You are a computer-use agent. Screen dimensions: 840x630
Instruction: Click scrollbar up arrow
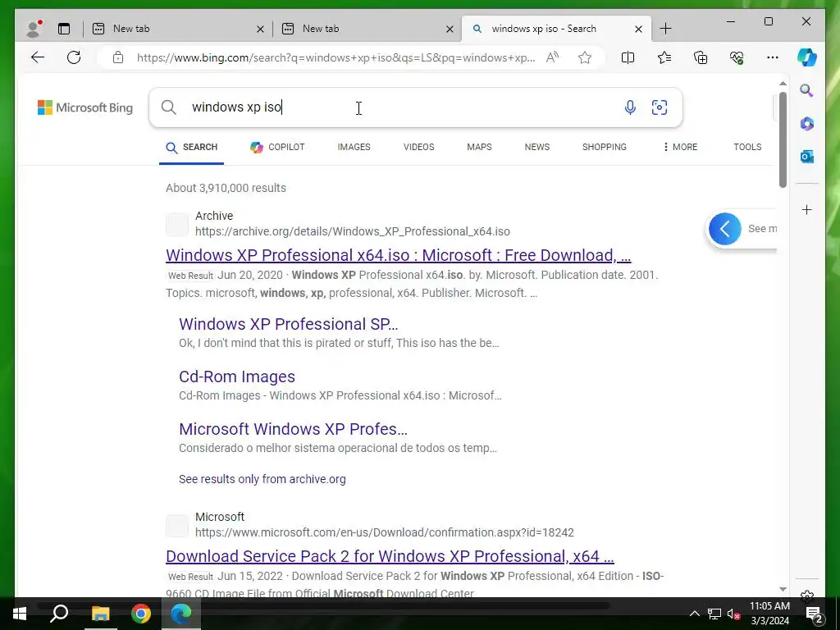783,84
